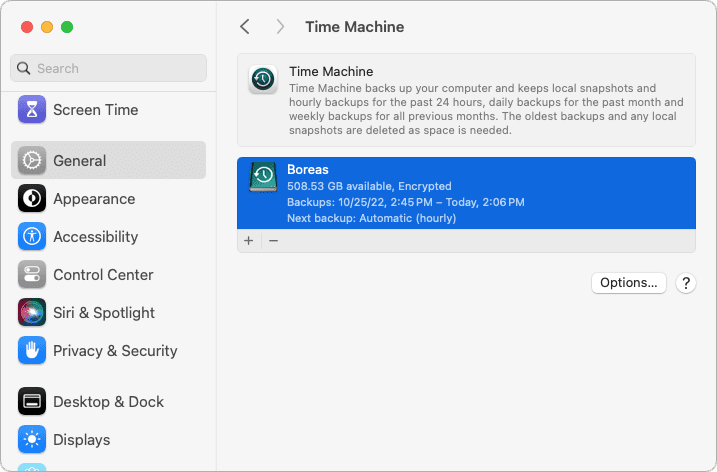Open Accessibility via its blue icon
Screen dimensions: 717x472
pyautogui.click(x=32, y=236)
